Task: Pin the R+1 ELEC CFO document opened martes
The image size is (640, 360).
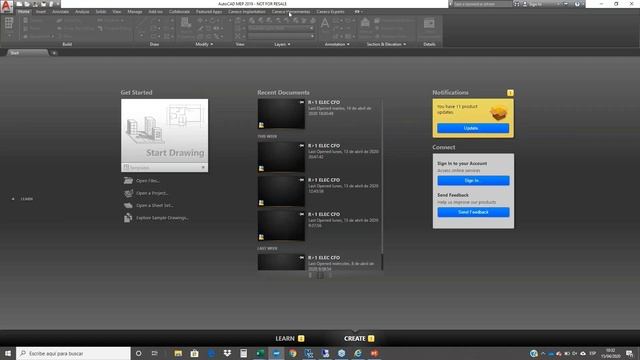Action: click(x=302, y=102)
